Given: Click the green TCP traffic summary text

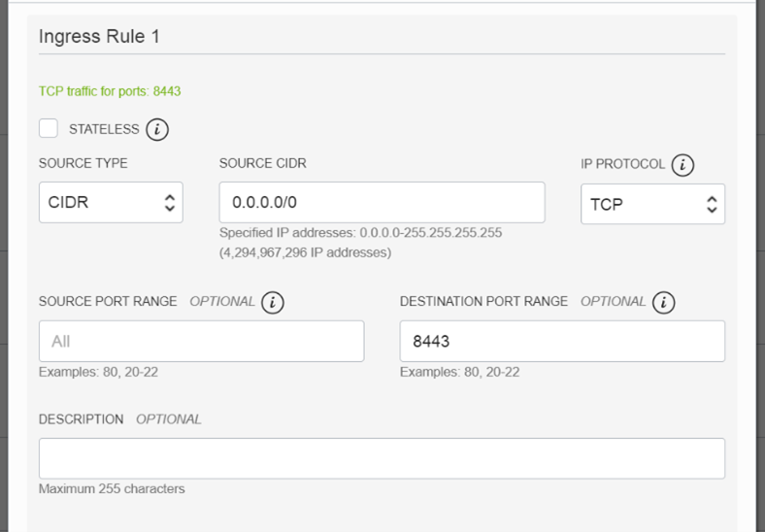Looking at the screenshot, I should click(x=110, y=91).
